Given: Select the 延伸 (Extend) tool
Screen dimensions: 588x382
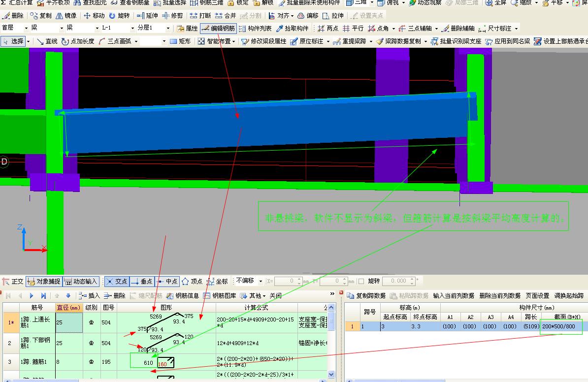Looking at the screenshot, I should (147, 16).
